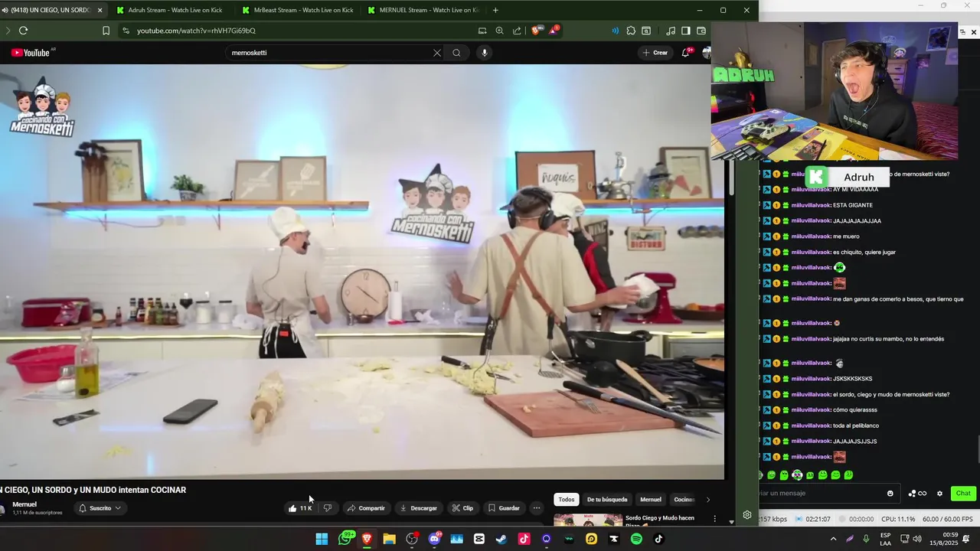Open the Crear menu
Viewport: 980px width, 551px height.
(x=655, y=53)
